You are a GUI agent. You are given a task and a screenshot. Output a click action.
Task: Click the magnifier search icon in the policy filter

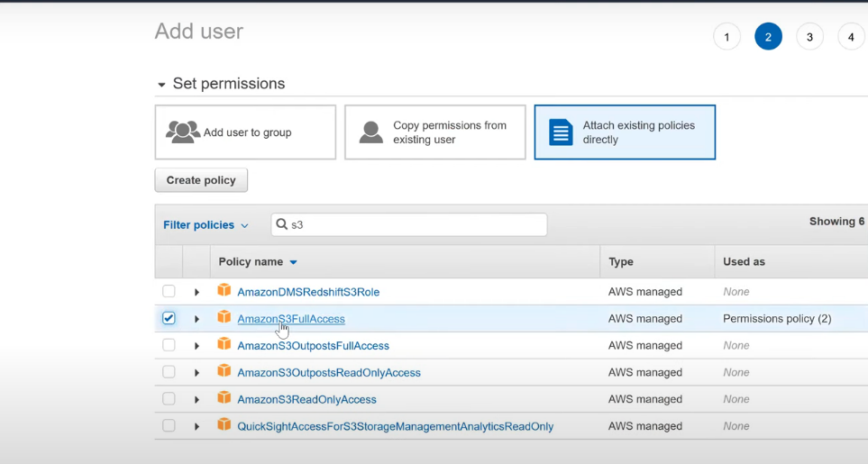pyautogui.click(x=282, y=224)
